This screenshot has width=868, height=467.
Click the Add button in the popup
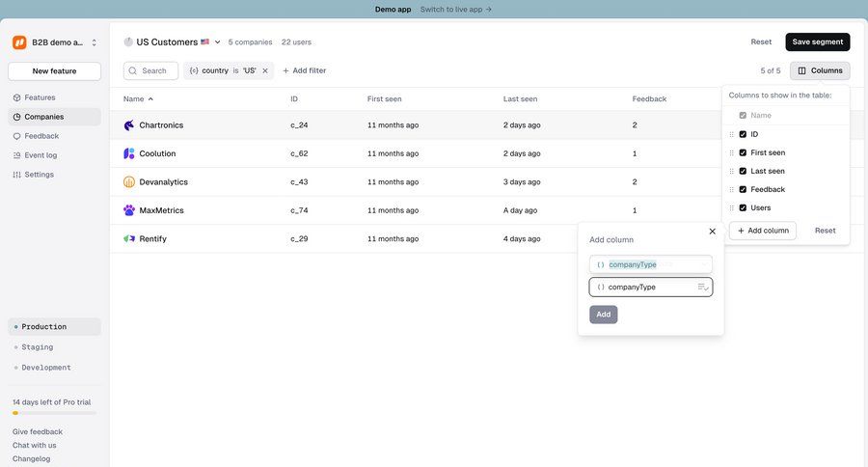point(604,315)
